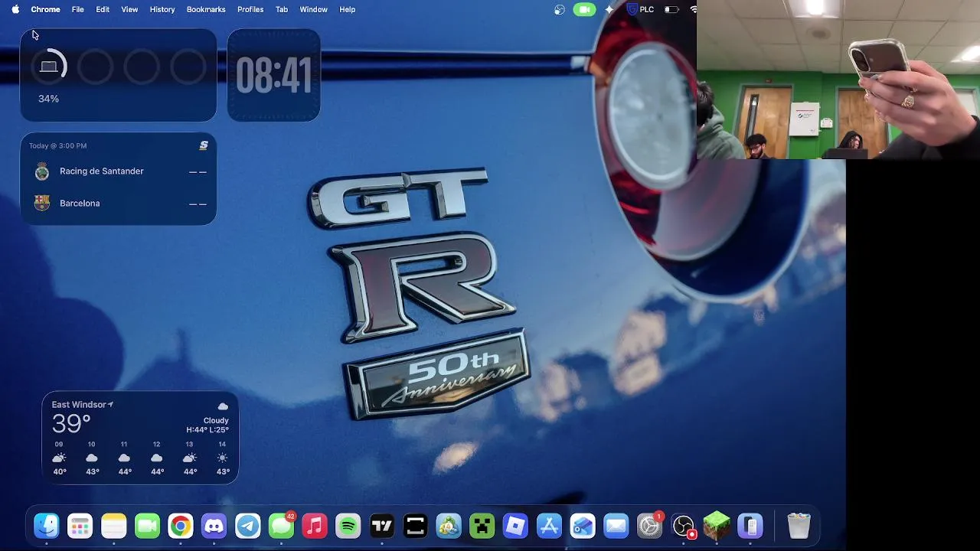Screen dimensions: 980x551
Task: Open the 08:41 clock widget
Action: click(273, 75)
